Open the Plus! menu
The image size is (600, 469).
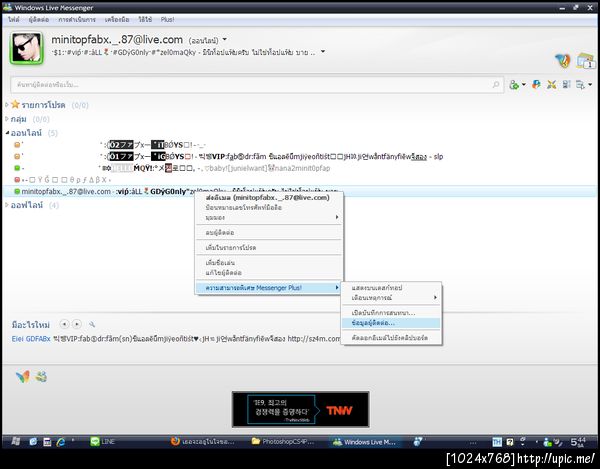tap(167, 20)
